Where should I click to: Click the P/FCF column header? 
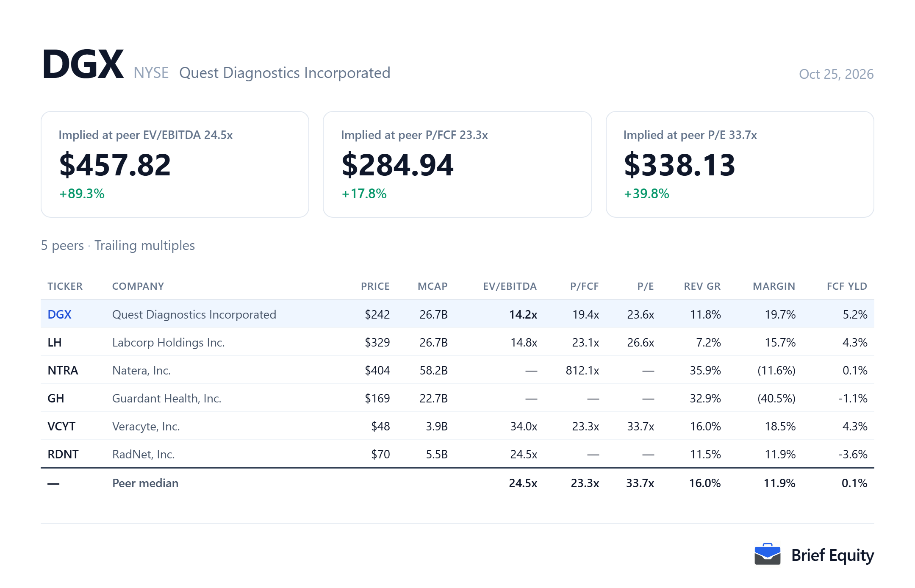click(x=584, y=286)
